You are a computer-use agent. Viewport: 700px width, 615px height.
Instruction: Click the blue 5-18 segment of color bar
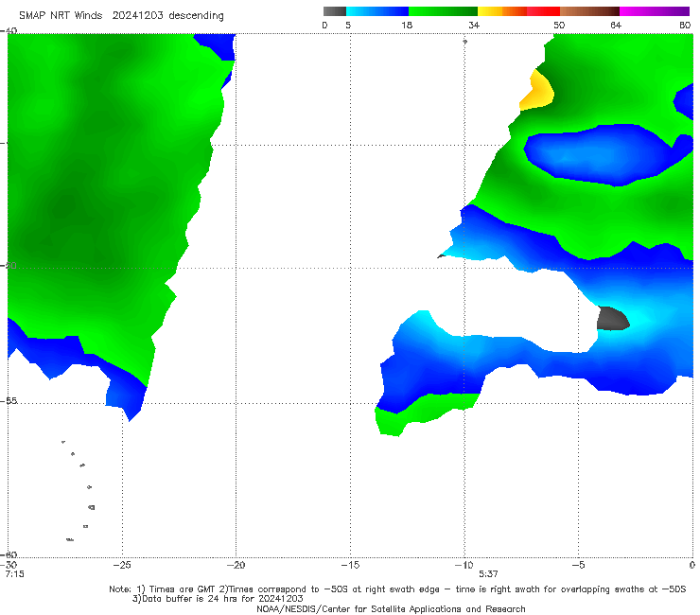377,11
